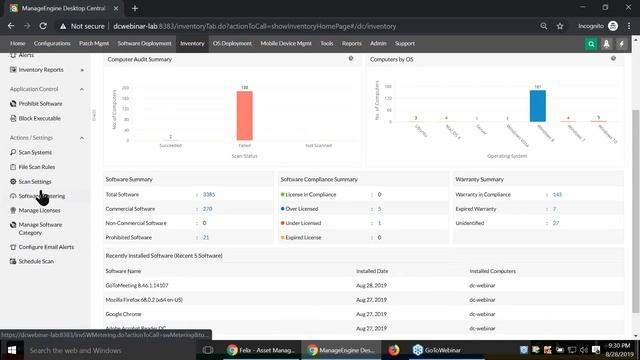Open the green search icon in header

(591, 44)
